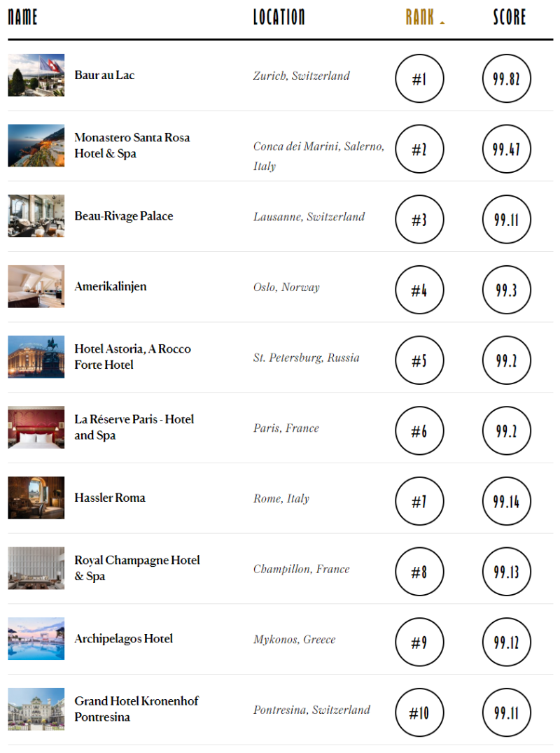Click the Beau-Rivage Palace photo thumbnail
Viewport: 560px width, 753px height.
(x=36, y=216)
